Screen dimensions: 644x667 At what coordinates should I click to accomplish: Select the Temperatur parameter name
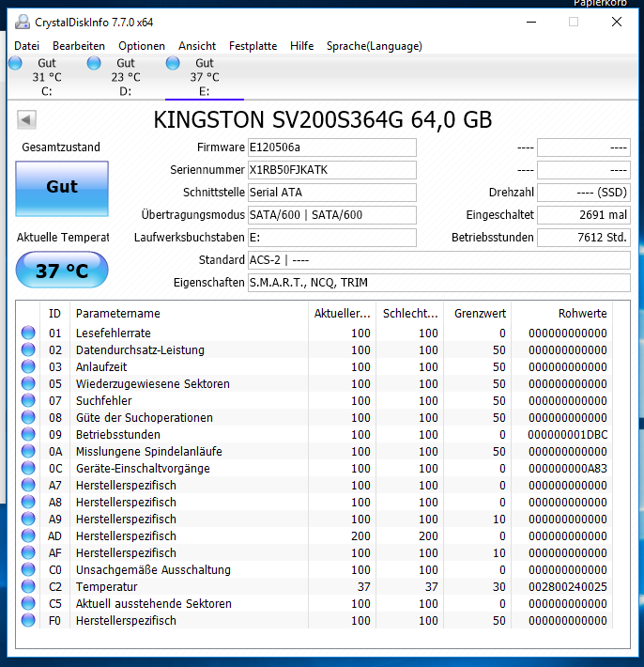(107, 587)
